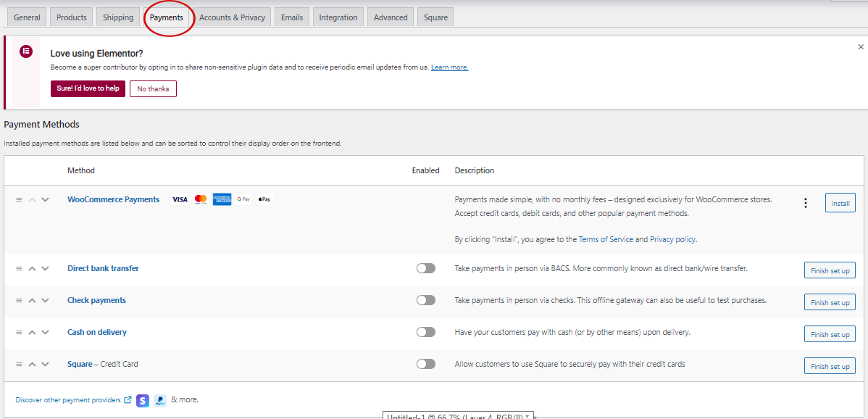Move Square Credit Card down

coord(46,364)
